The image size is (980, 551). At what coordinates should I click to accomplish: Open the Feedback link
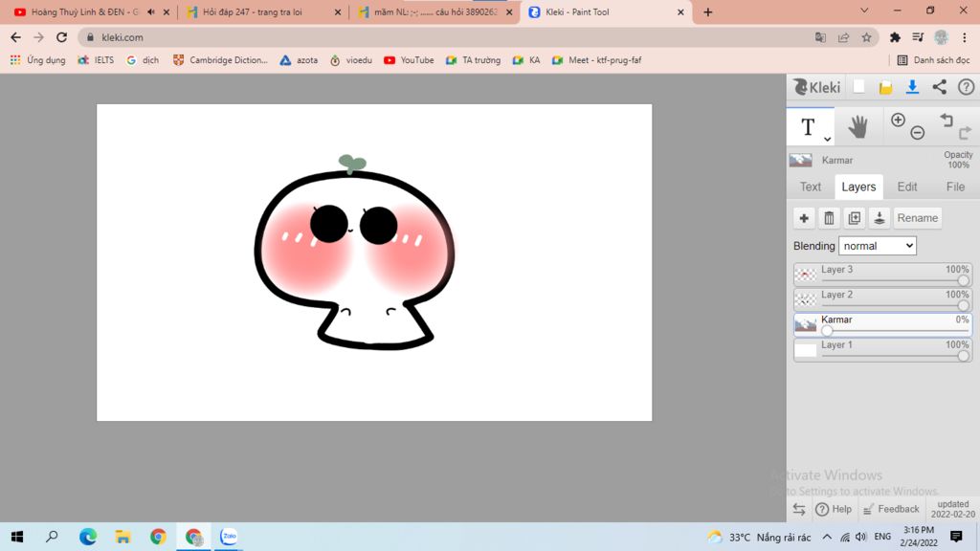[891, 509]
